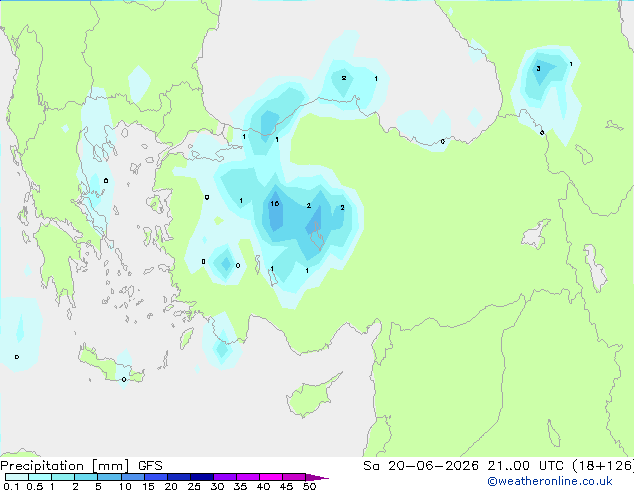634x490 pixels.
Task: Click the legend tick label '0.1'
Action: pos(11,486)
